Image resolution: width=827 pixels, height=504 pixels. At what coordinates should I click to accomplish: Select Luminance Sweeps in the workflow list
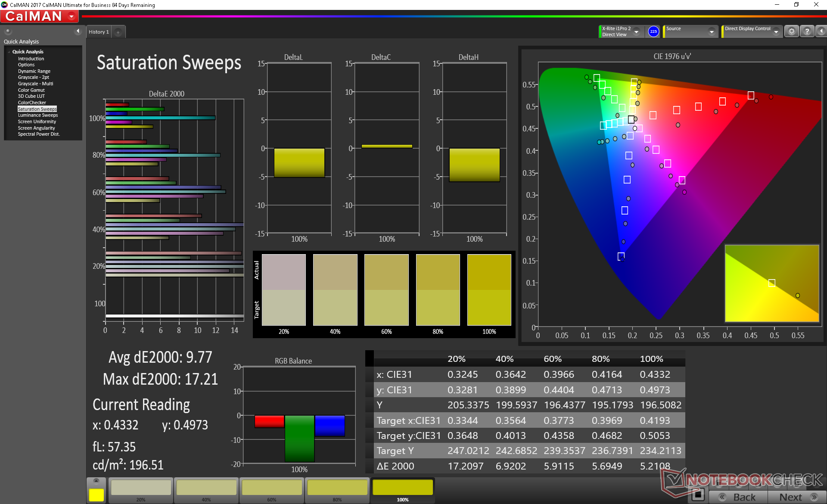click(x=37, y=115)
